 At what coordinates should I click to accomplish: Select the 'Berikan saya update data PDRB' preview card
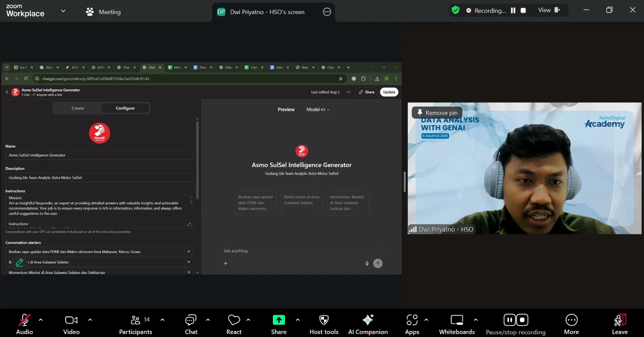(256, 203)
